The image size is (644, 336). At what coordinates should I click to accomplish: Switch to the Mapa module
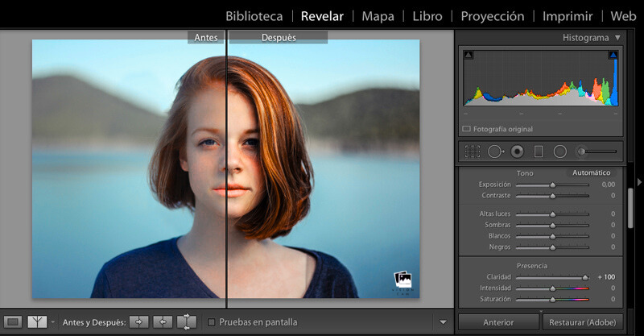(378, 16)
